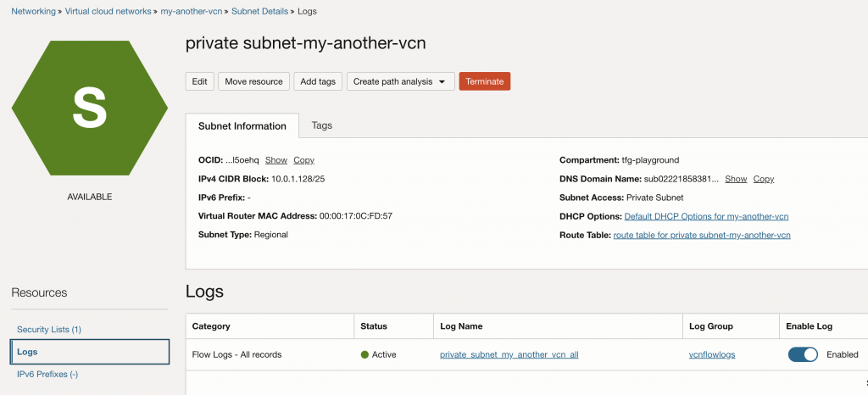Viewport: 868px width, 395px height.
Task: Click the Move resource button
Action: [x=253, y=81]
